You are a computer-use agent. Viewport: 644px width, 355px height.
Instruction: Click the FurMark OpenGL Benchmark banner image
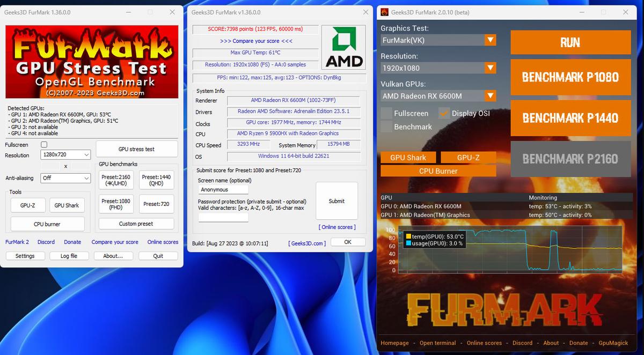(x=92, y=62)
